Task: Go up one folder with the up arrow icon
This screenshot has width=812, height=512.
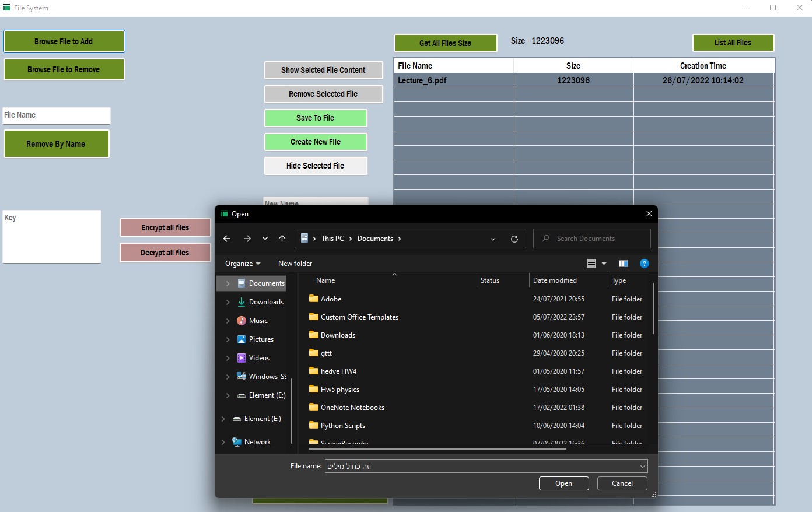Action: (282, 238)
